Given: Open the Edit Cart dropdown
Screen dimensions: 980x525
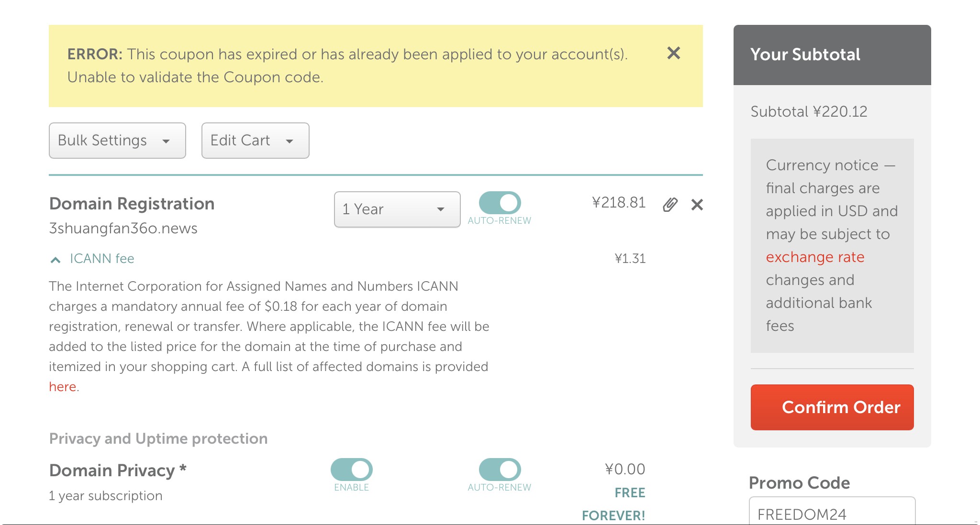Looking at the screenshot, I should click(255, 141).
